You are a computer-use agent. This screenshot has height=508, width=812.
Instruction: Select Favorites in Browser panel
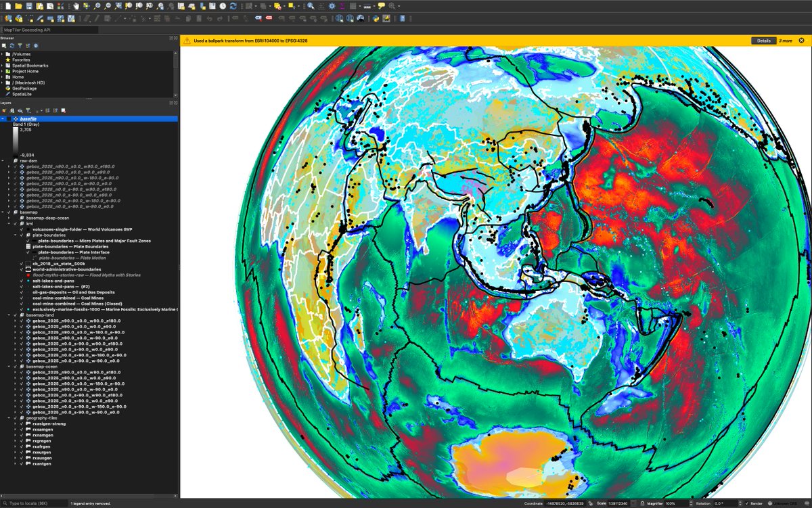pyautogui.click(x=21, y=60)
